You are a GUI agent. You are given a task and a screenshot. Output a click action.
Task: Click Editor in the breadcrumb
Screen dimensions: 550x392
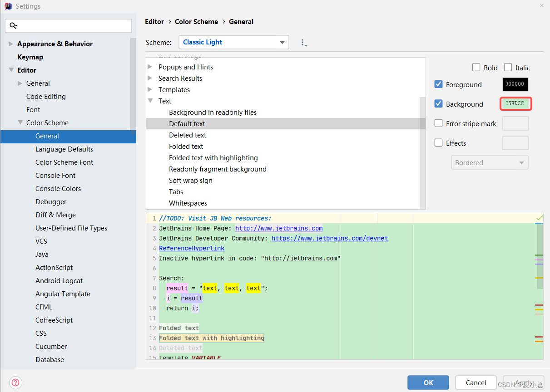[154, 21]
